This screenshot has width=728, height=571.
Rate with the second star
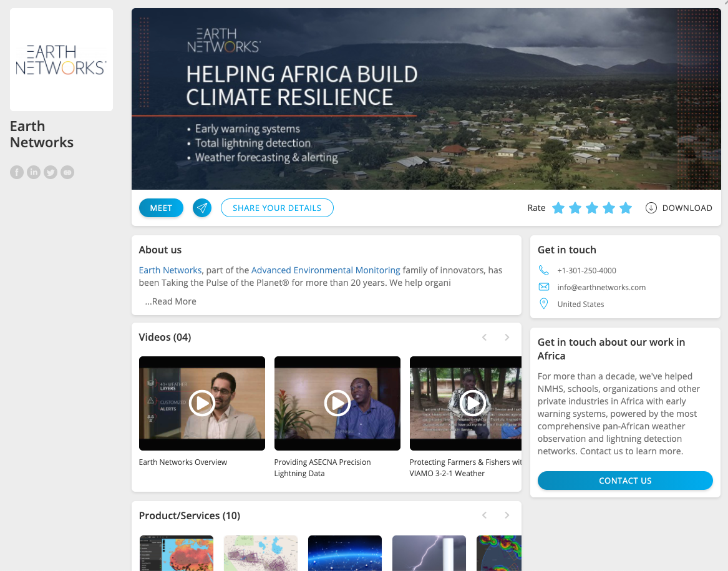[575, 208]
